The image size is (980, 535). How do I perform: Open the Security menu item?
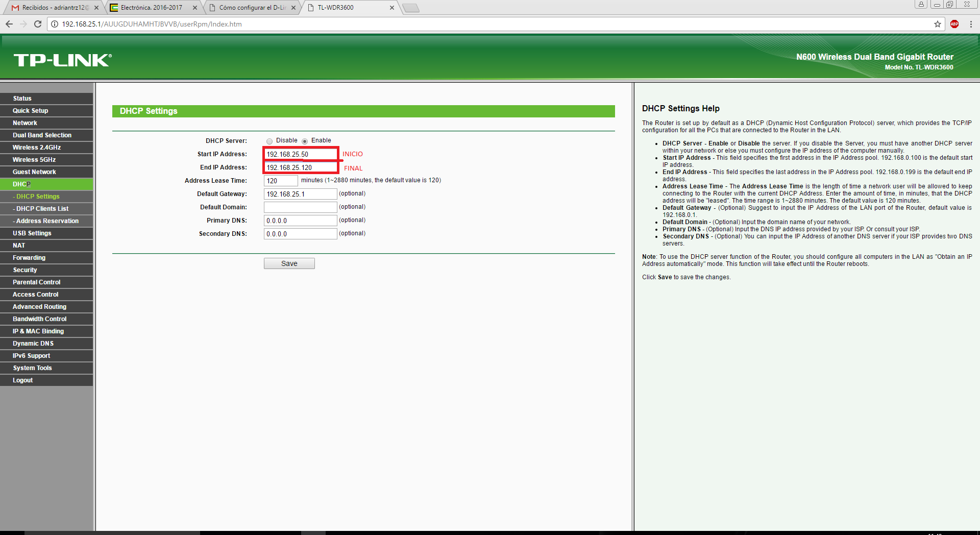pos(46,270)
